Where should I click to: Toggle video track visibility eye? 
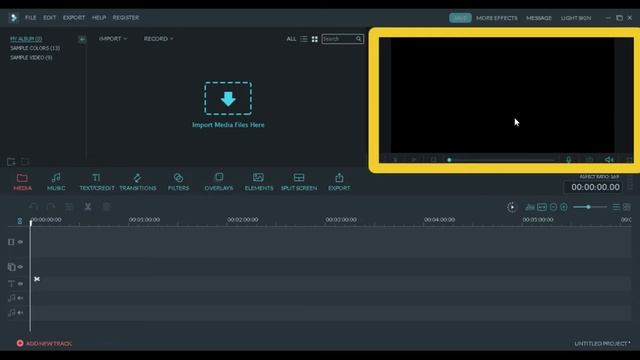(20, 242)
